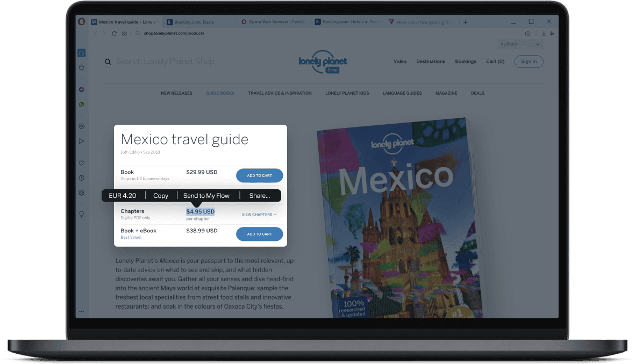This screenshot has width=635, height=364.
Task: Open the Opera menu logo
Action: 81,22
